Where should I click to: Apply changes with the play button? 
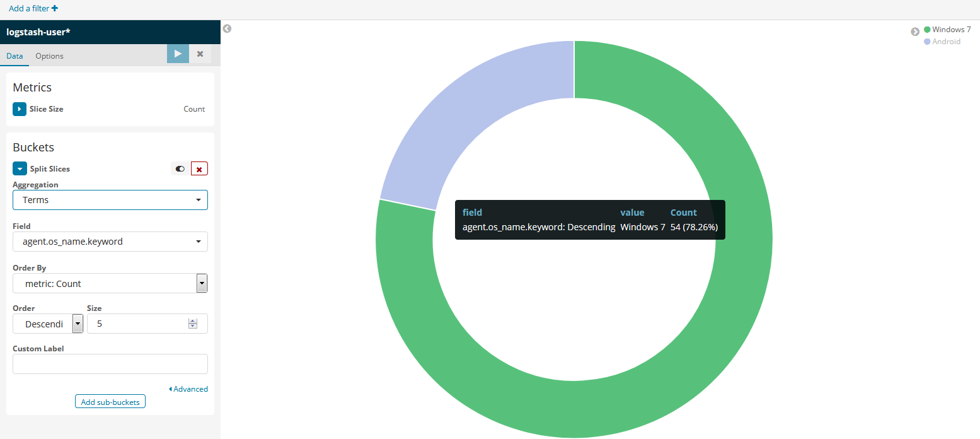coord(178,54)
